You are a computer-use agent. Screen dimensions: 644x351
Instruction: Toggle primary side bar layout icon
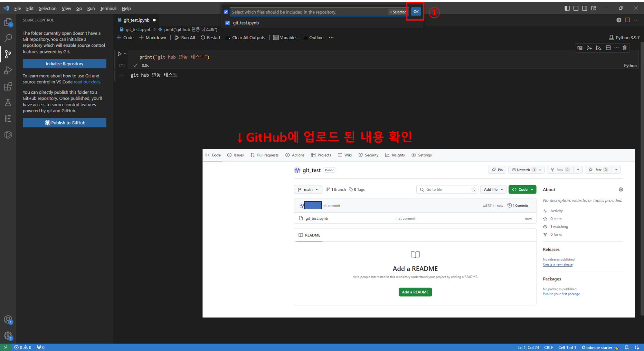pyautogui.click(x=567, y=8)
